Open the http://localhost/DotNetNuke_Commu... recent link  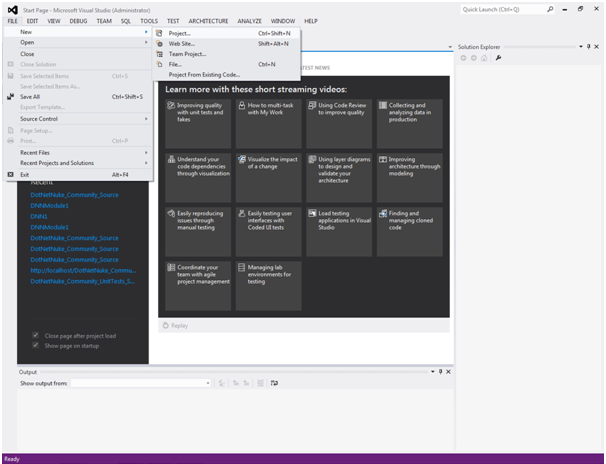(83, 270)
